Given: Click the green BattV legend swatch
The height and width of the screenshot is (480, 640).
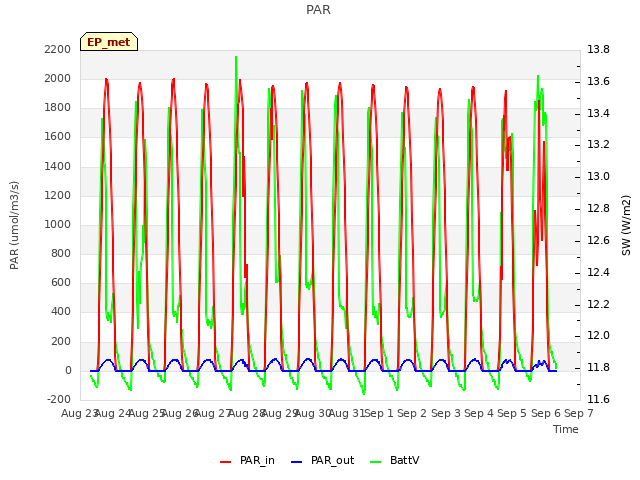Looking at the screenshot, I should pyautogui.click(x=375, y=462).
